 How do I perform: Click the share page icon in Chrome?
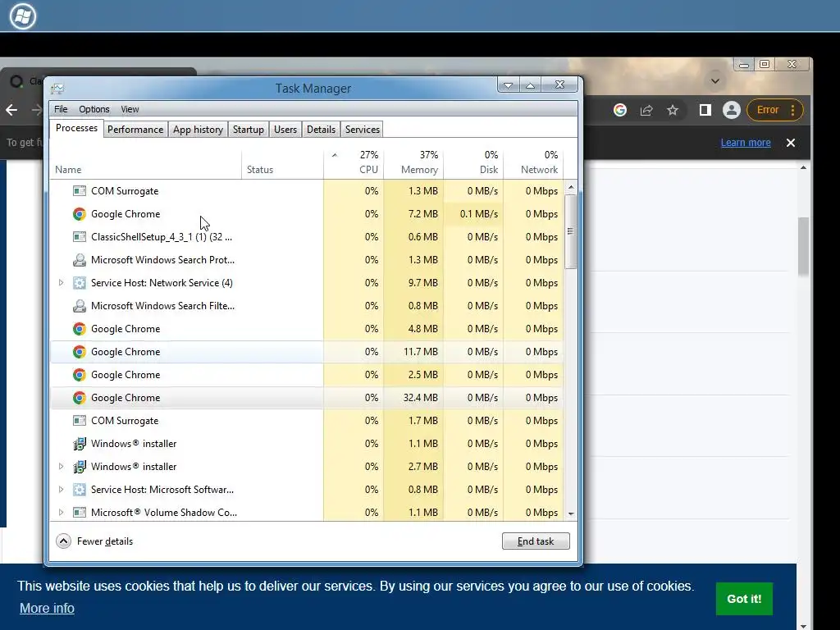[646, 110]
